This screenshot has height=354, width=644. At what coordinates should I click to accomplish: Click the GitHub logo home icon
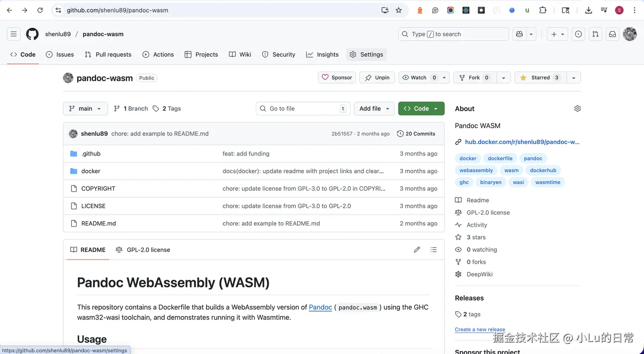[32, 34]
